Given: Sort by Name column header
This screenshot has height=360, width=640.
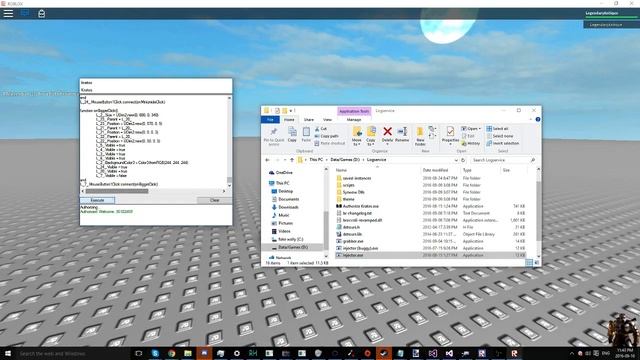Looking at the screenshot, I should (341, 170).
